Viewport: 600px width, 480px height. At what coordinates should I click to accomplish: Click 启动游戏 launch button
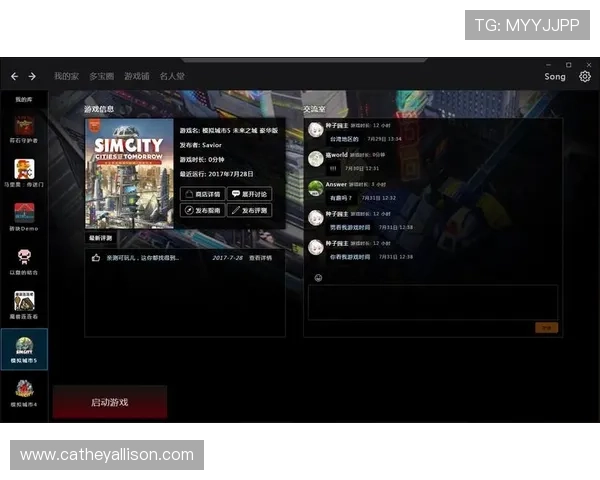110,402
